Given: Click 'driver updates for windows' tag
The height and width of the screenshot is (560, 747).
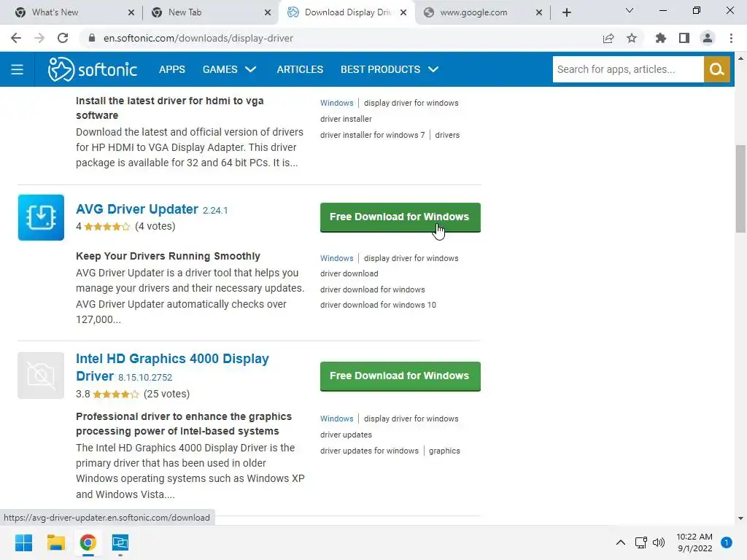Looking at the screenshot, I should (369, 451).
